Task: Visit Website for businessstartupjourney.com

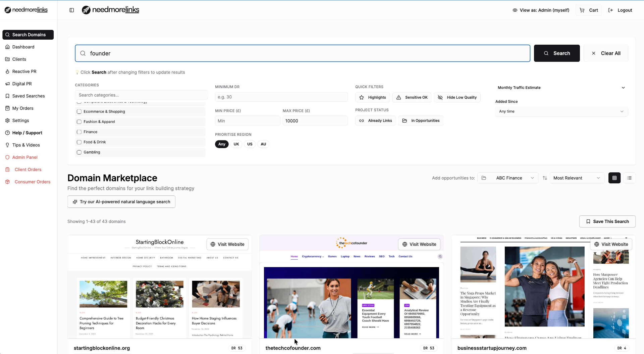Action: coord(611,244)
